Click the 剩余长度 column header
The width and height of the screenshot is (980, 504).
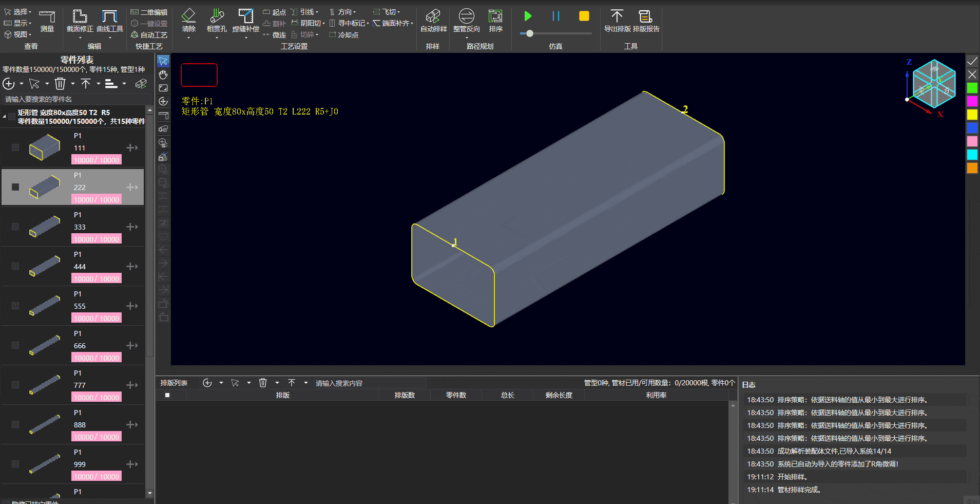coord(559,395)
